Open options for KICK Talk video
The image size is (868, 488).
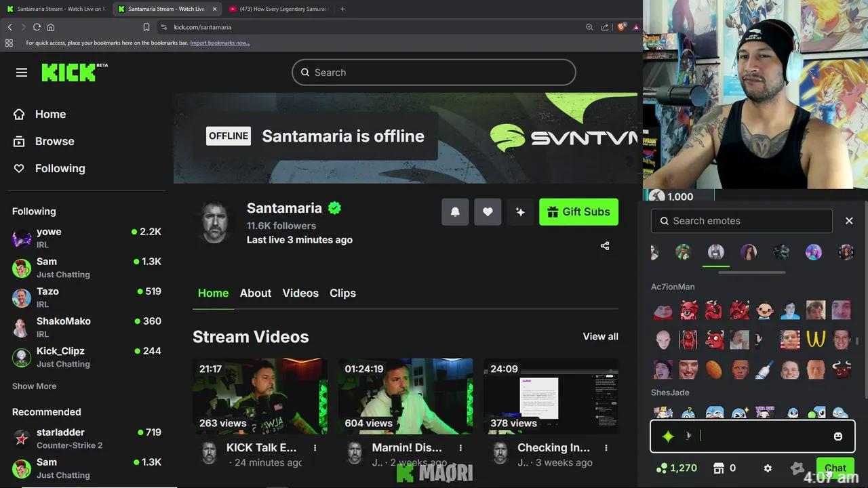pyautogui.click(x=315, y=448)
